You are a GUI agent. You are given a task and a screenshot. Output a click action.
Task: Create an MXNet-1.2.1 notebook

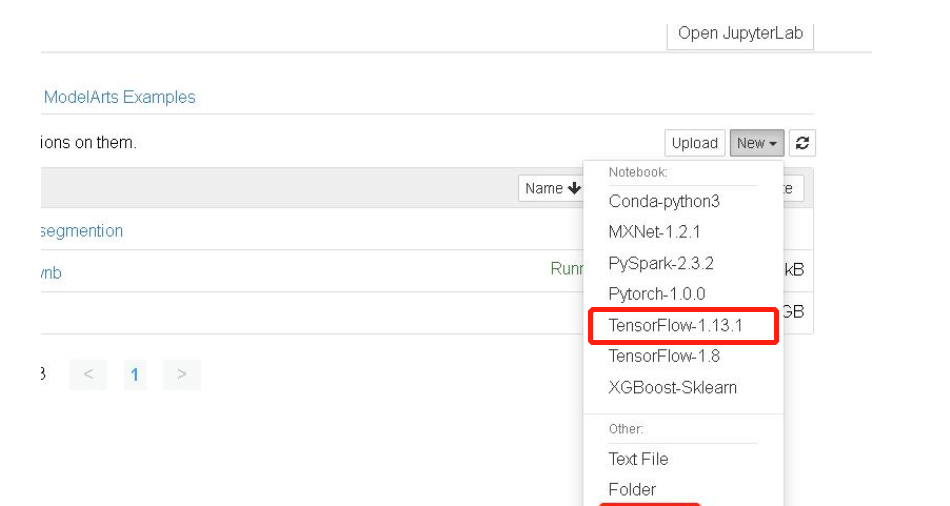click(654, 232)
